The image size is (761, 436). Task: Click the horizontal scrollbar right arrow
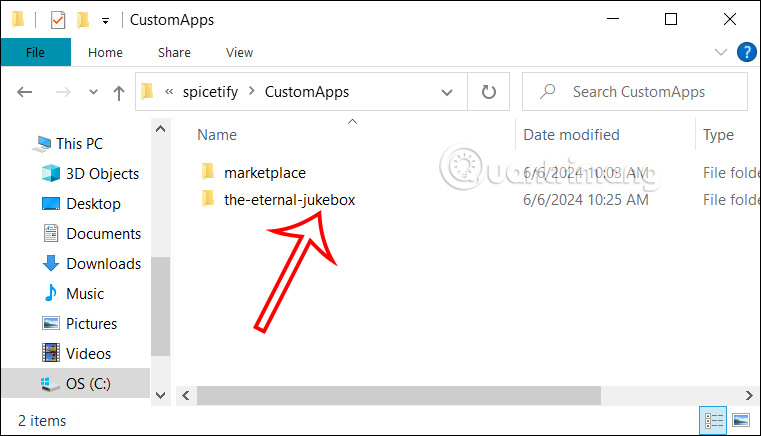coord(749,396)
